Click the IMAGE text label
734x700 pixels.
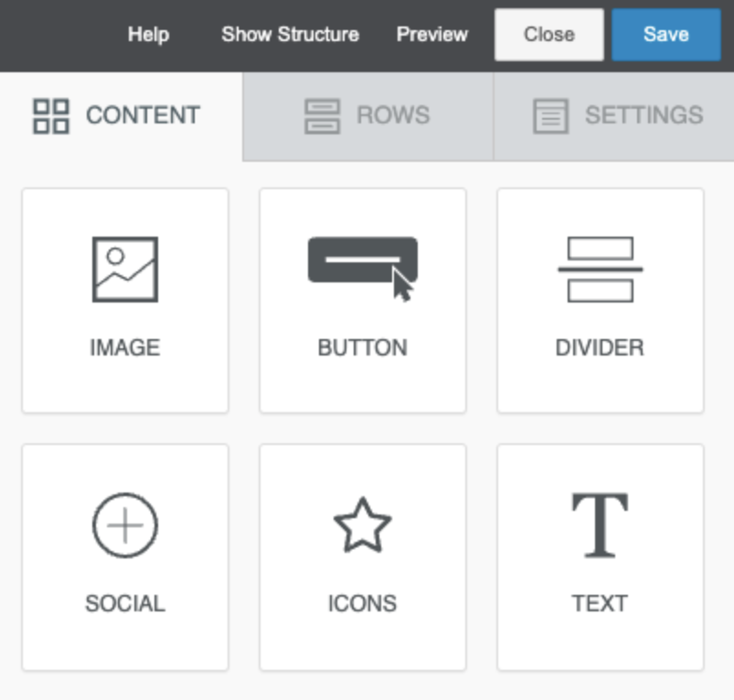125,347
